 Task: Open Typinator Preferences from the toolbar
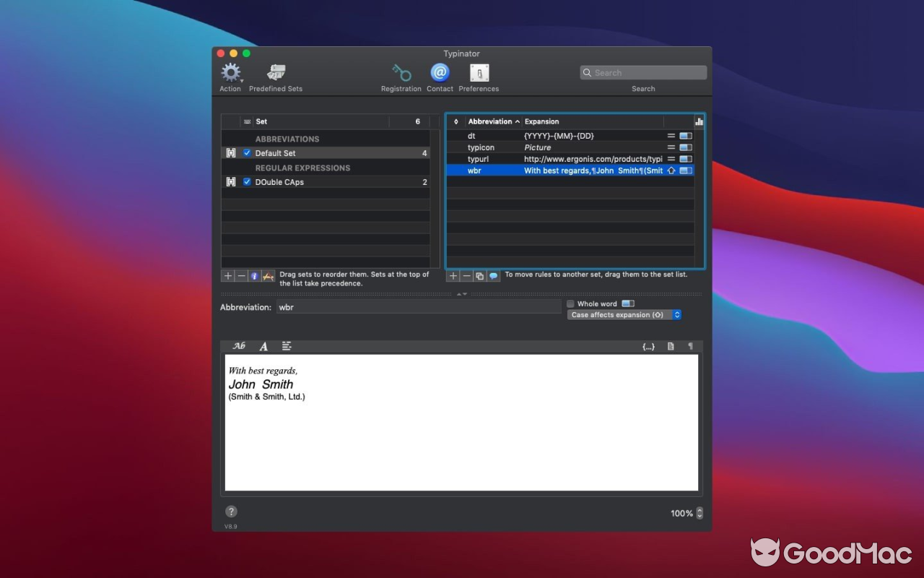coord(479,73)
